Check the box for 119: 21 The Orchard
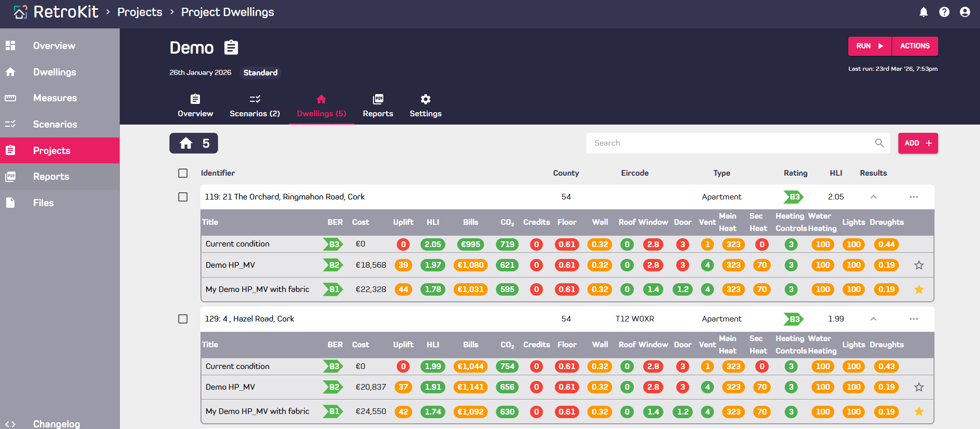The image size is (980, 429). click(x=183, y=197)
